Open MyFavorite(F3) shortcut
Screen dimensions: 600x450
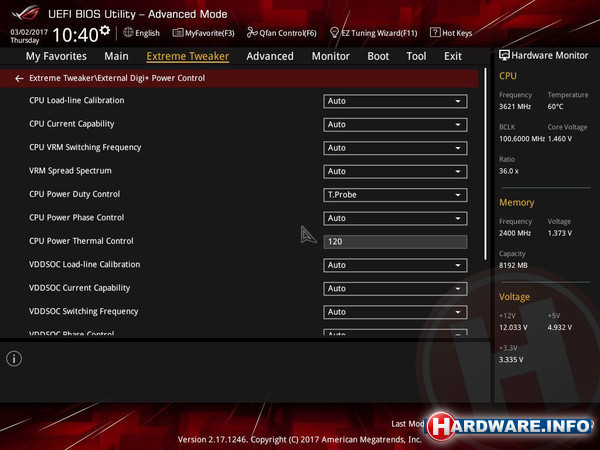click(209, 33)
